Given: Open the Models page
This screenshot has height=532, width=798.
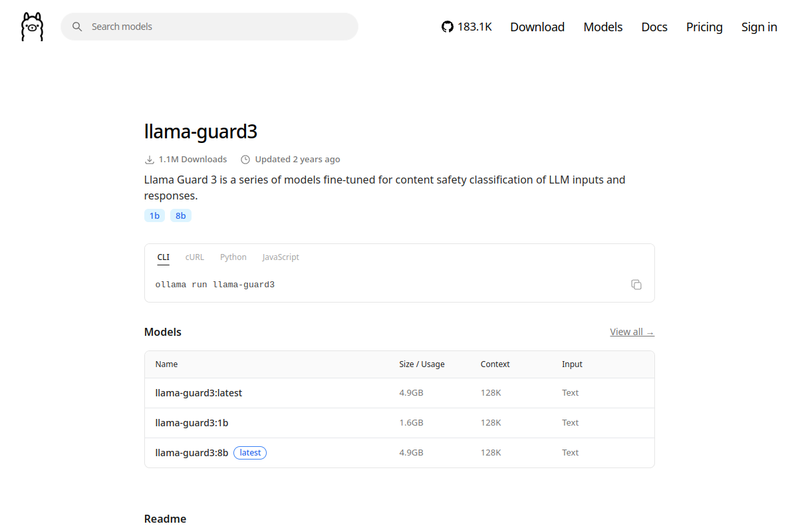Looking at the screenshot, I should [x=603, y=27].
